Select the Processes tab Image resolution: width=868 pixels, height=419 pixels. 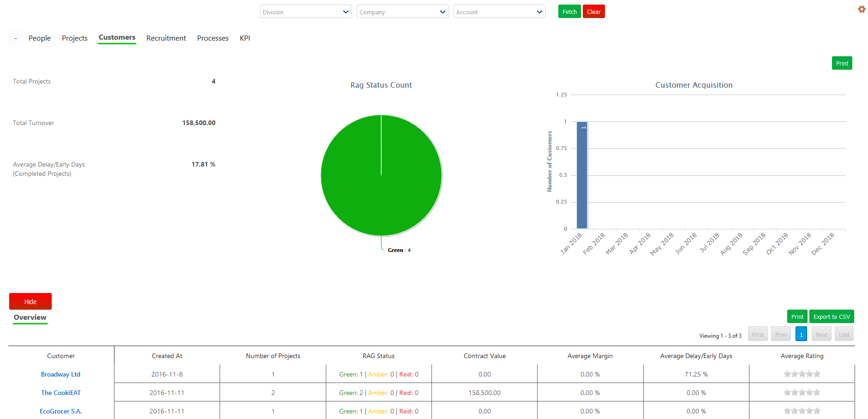click(x=213, y=38)
